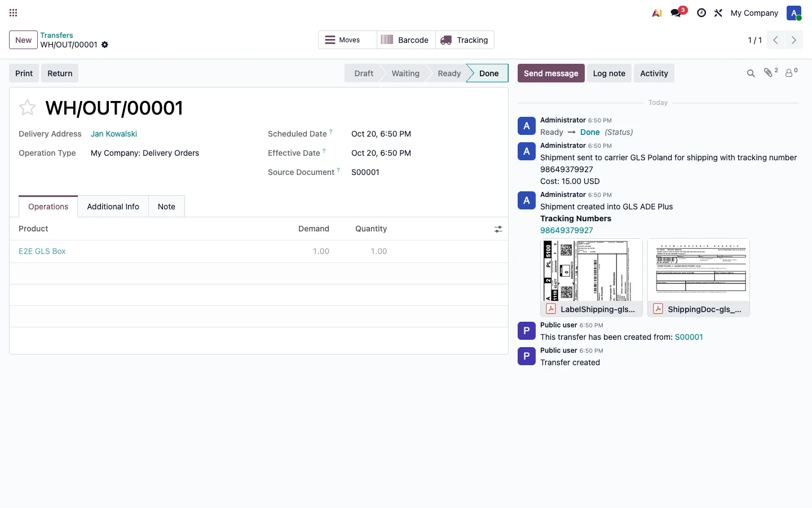
Task: Open the gear actions menu beside WH/OUT/00001
Action: [x=105, y=45]
